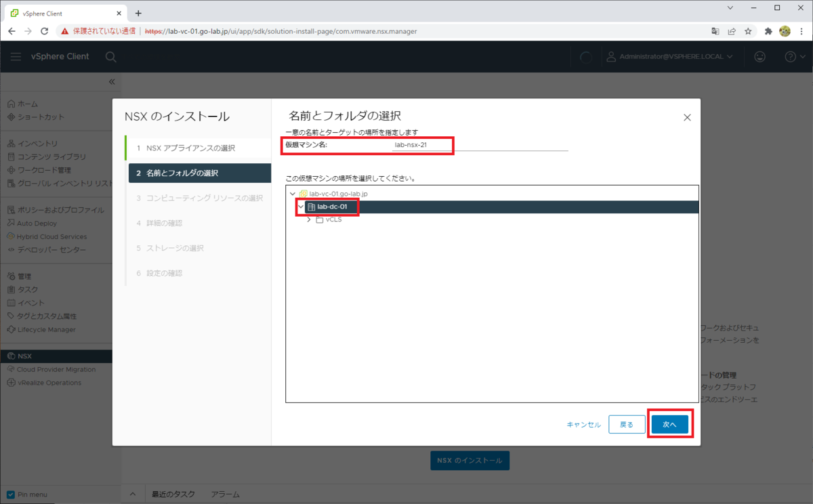The width and height of the screenshot is (813, 504).
Task: Open イベント in sidebar
Action: pyautogui.click(x=26, y=303)
